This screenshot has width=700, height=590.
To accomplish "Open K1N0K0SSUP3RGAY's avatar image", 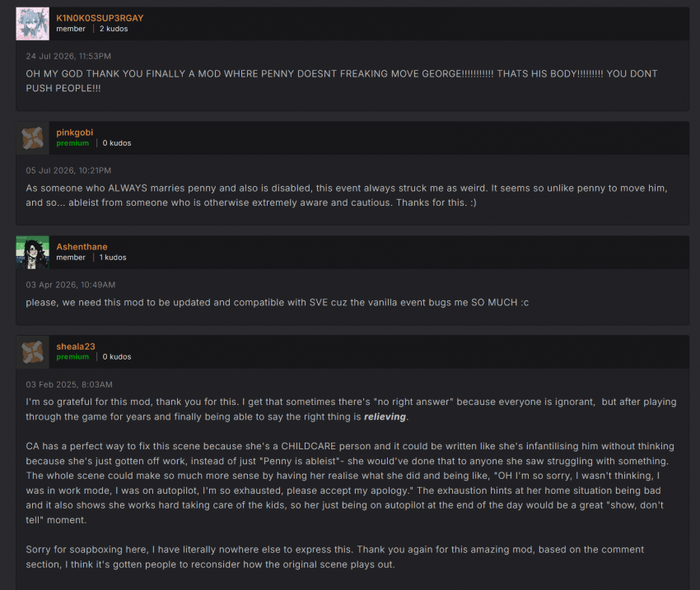I will click(x=33, y=24).
